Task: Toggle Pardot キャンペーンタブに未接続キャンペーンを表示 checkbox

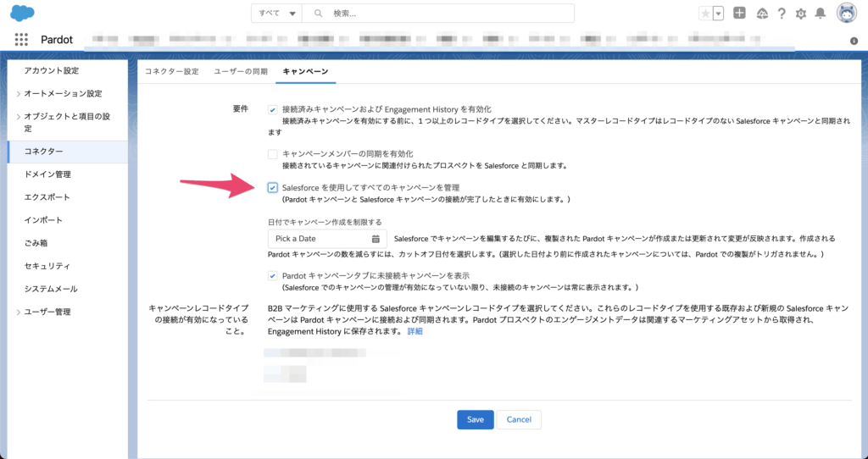Action: click(272, 275)
